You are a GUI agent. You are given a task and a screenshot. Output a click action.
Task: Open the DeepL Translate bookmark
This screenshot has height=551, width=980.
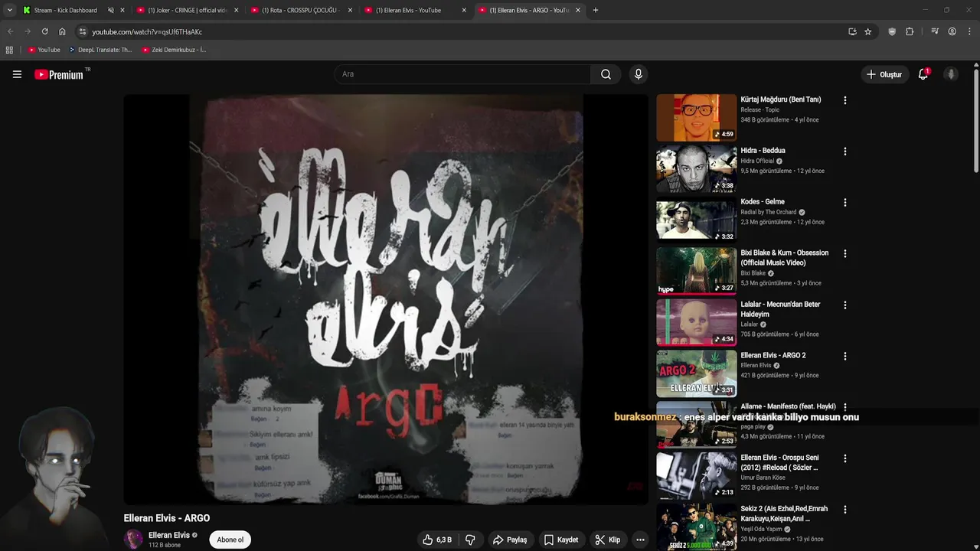100,50
